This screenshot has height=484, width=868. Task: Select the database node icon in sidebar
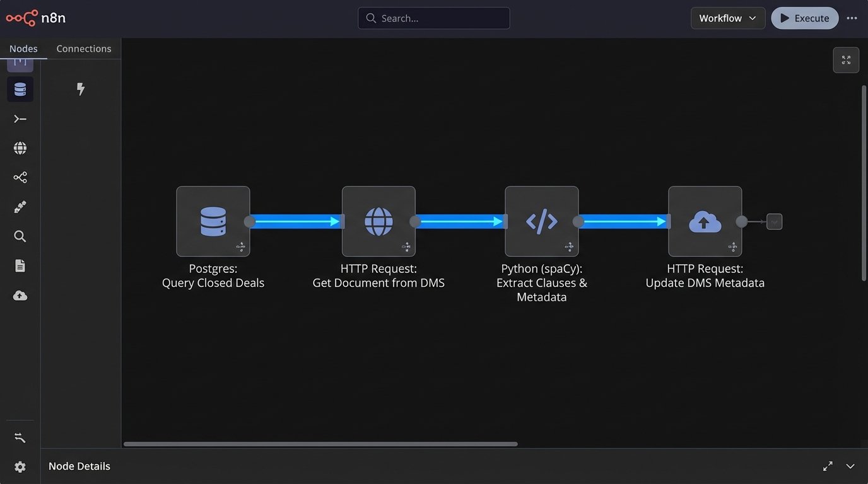[20, 89]
